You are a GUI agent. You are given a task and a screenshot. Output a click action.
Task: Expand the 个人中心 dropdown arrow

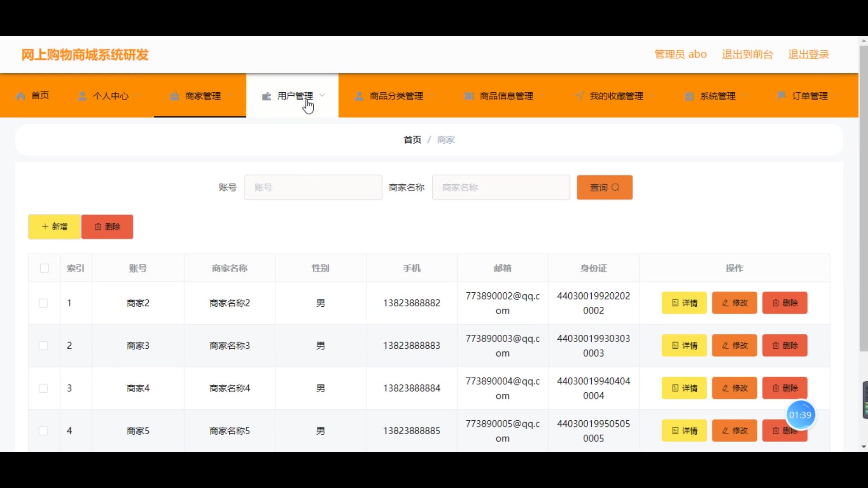(x=138, y=96)
